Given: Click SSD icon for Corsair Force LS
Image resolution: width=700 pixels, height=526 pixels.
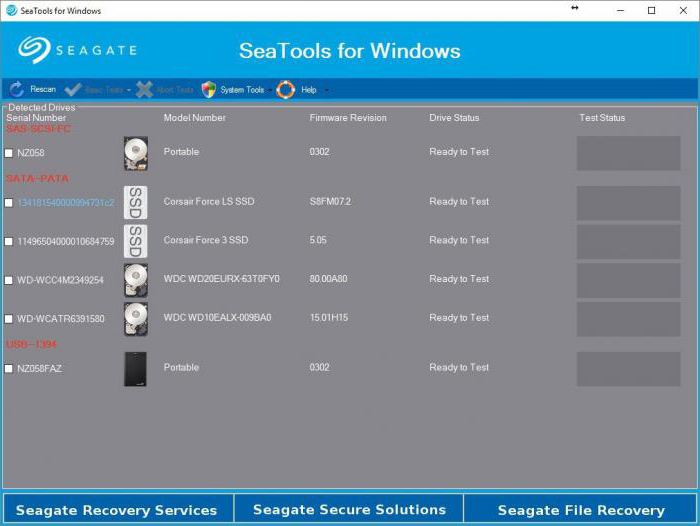Looking at the screenshot, I should 136,203.
